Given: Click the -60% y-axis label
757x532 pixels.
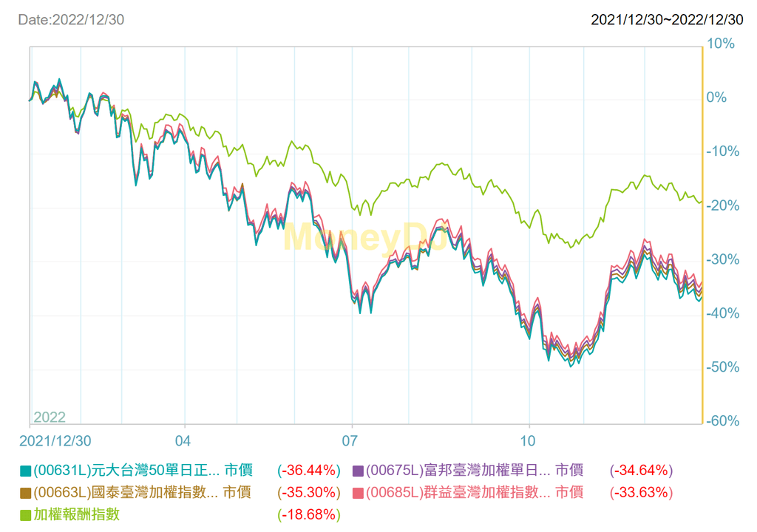Looking at the screenshot, I should pos(723,421).
